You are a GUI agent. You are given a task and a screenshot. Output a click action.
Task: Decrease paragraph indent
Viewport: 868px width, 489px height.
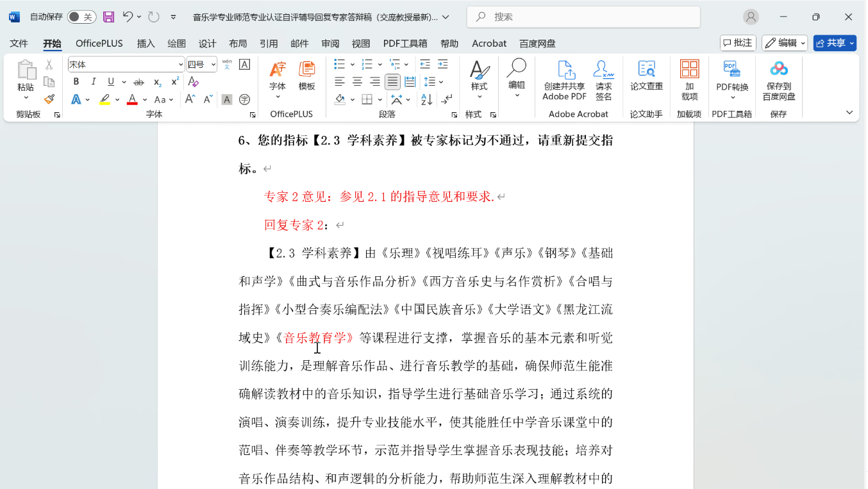[425, 64]
